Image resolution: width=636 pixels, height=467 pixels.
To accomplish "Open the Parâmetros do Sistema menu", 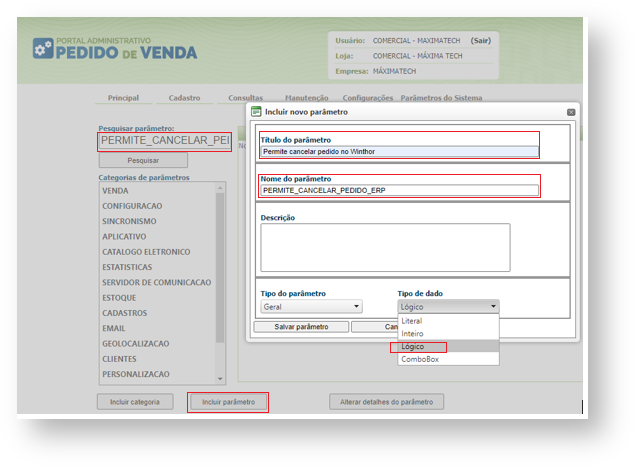I will tap(441, 98).
